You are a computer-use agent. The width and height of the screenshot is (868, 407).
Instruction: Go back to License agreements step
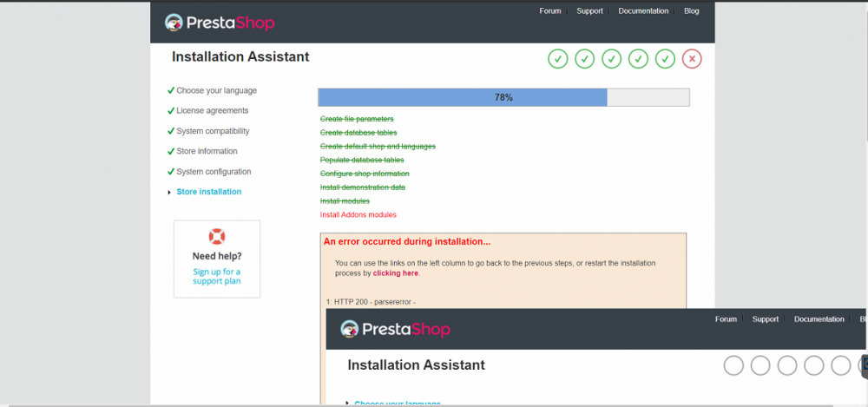(213, 111)
